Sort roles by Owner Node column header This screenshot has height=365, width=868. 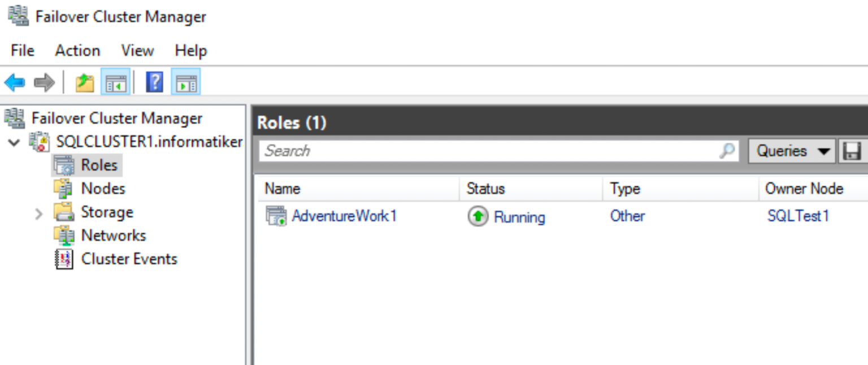pyautogui.click(x=804, y=189)
